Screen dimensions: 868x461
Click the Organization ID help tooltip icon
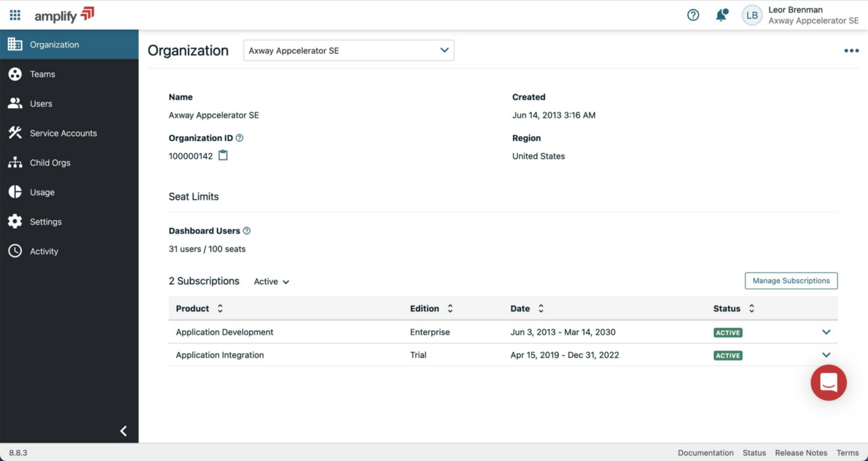[240, 138]
